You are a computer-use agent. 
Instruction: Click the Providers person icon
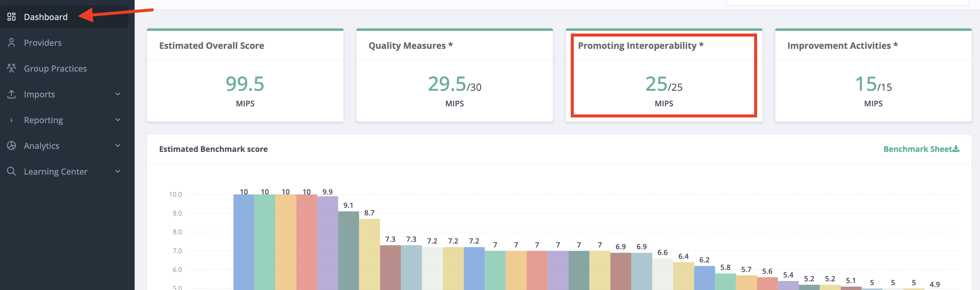click(x=11, y=42)
